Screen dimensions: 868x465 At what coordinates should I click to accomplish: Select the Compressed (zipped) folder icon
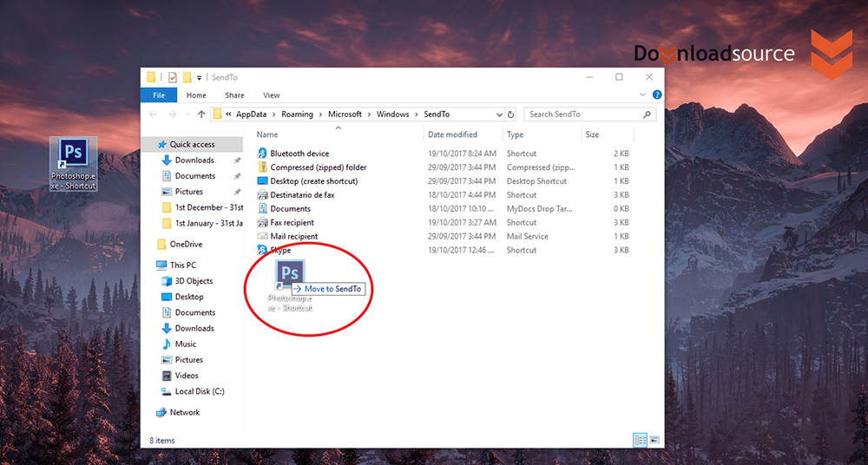(262, 167)
